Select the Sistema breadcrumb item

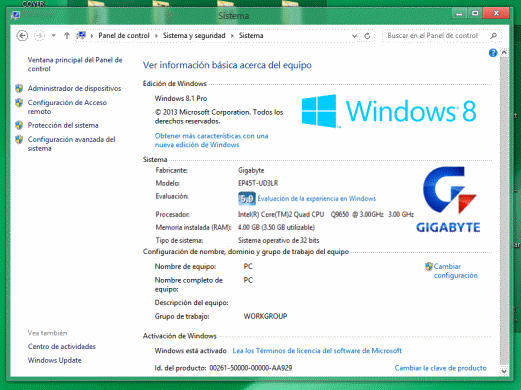[251, 36]
